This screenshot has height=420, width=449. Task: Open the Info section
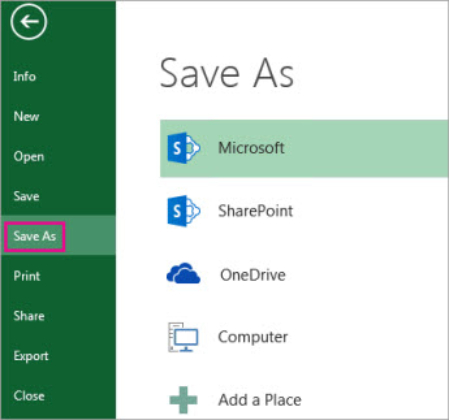25,76
